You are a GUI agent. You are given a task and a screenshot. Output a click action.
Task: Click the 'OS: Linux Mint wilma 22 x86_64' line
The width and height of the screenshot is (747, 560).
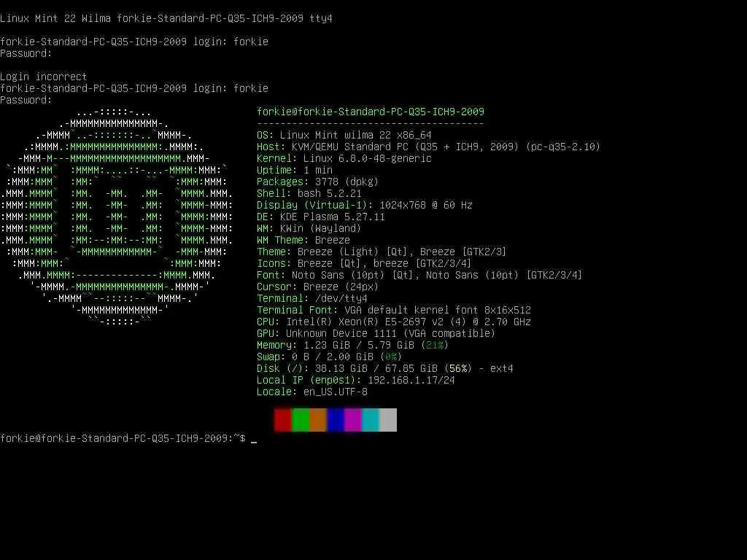point(344,135)
